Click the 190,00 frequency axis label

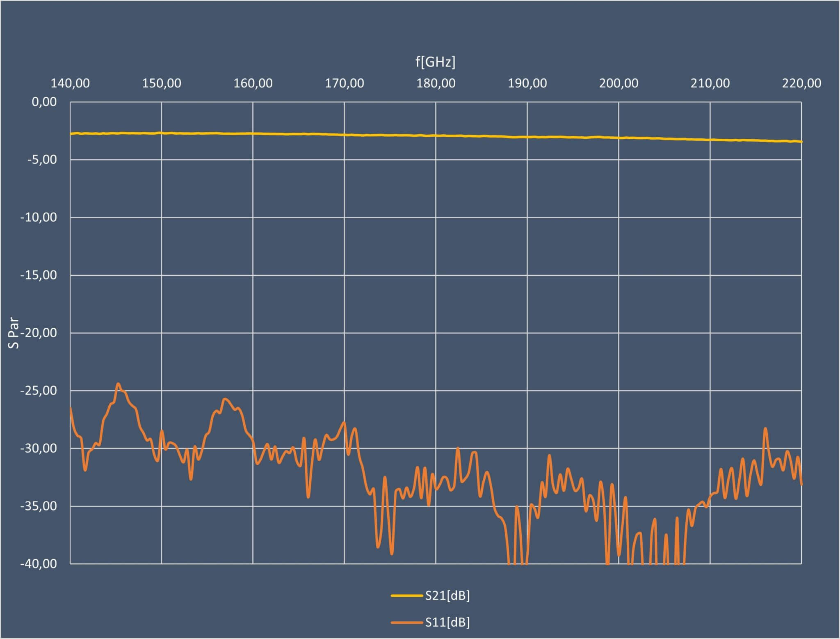(527, 83)
